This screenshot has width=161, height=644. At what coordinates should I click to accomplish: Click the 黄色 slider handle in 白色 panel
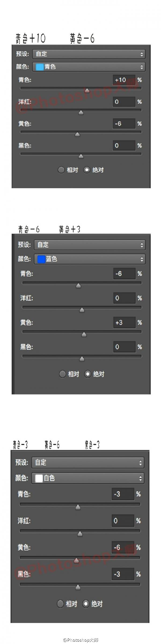[76, 560]
